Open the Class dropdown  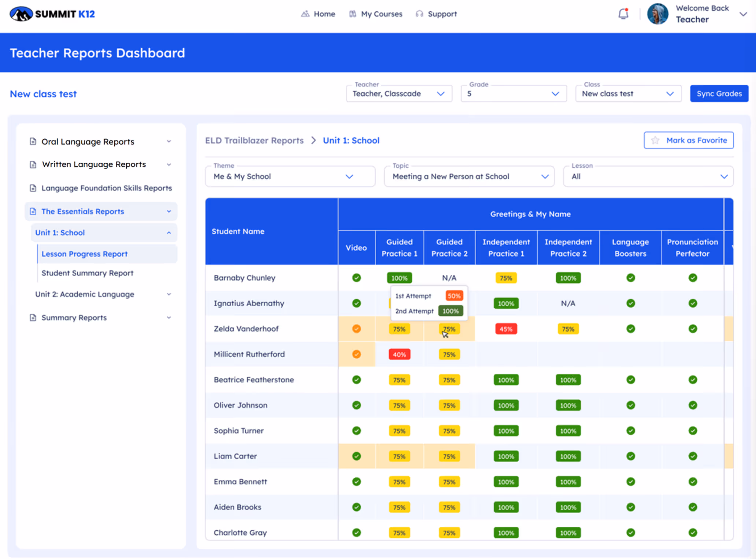tap(628, 93)
